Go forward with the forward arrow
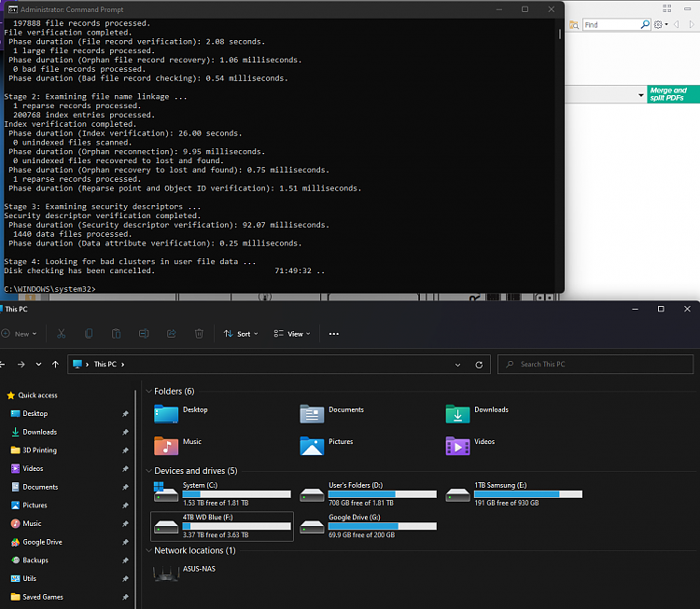 21,365
